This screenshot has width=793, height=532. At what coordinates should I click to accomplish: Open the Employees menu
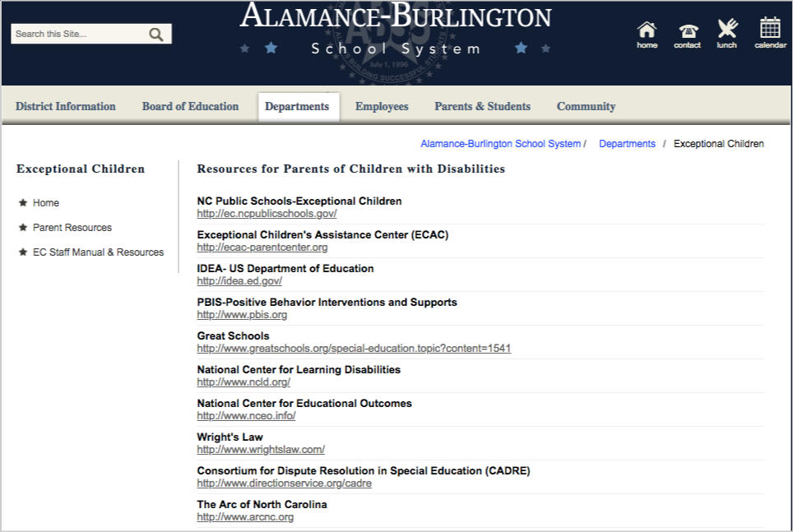(382, 107)
